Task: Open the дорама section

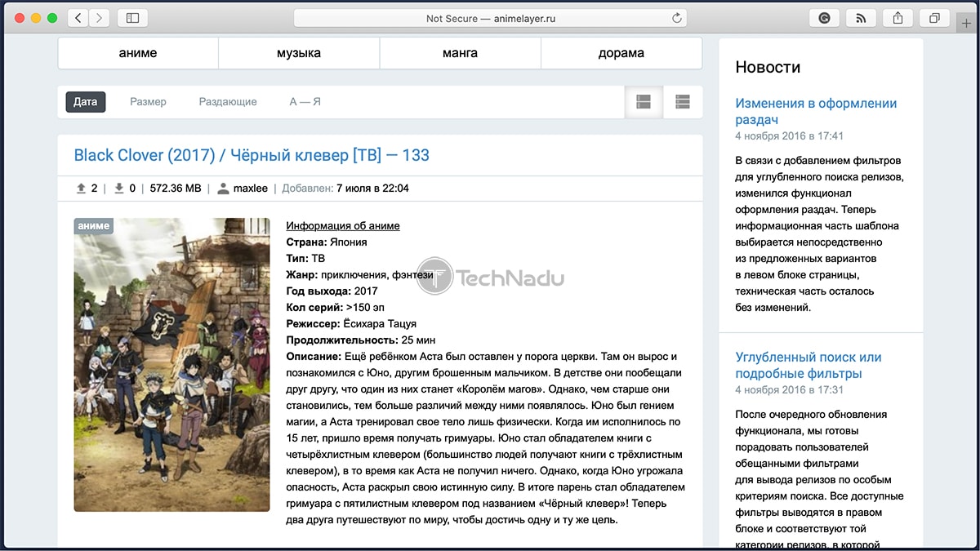Action: click(x=621, y=53)
